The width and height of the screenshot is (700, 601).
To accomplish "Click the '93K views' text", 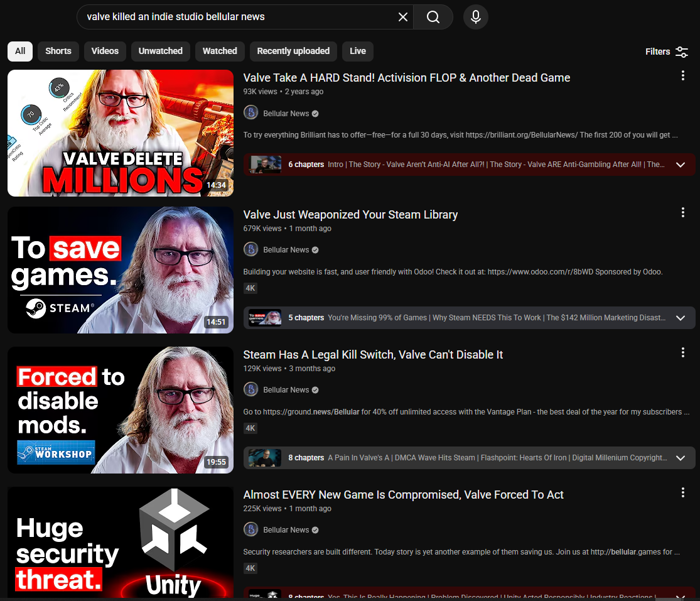I will (261, 92).
